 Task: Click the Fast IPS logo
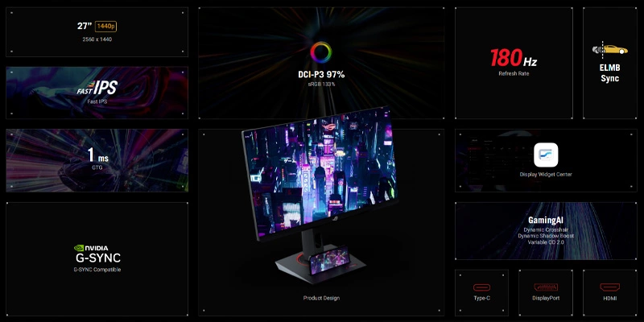coord(97,88)
